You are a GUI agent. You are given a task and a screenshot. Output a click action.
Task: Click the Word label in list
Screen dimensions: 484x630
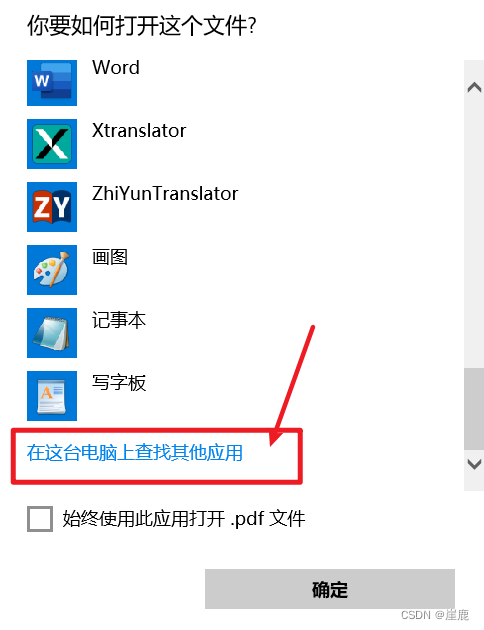click(x=116, y=67)
